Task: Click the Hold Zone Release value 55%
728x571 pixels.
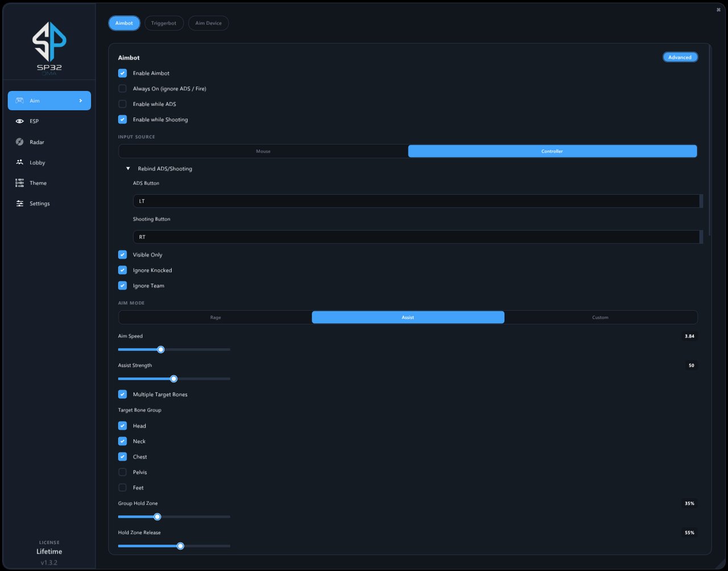Action: 689,533
